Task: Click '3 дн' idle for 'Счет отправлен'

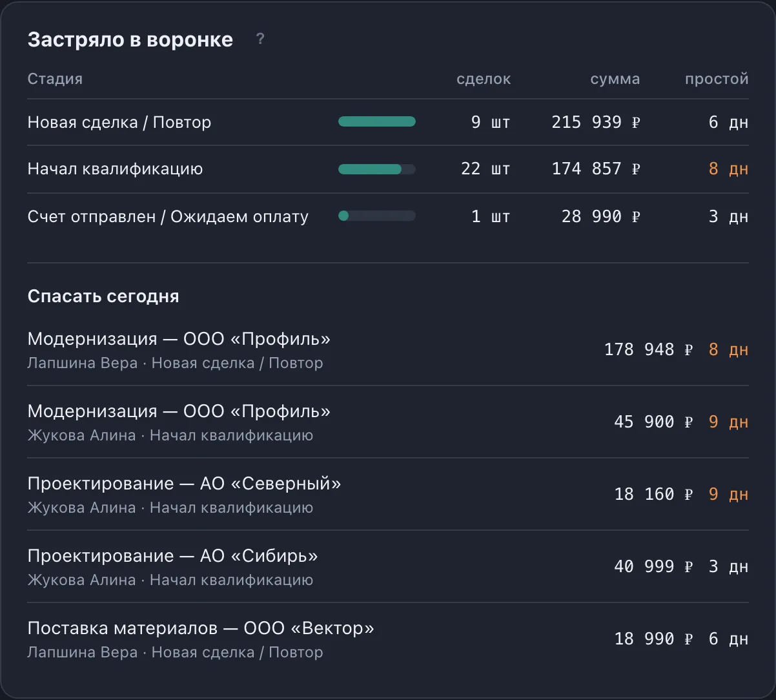Action: point(728,216)
